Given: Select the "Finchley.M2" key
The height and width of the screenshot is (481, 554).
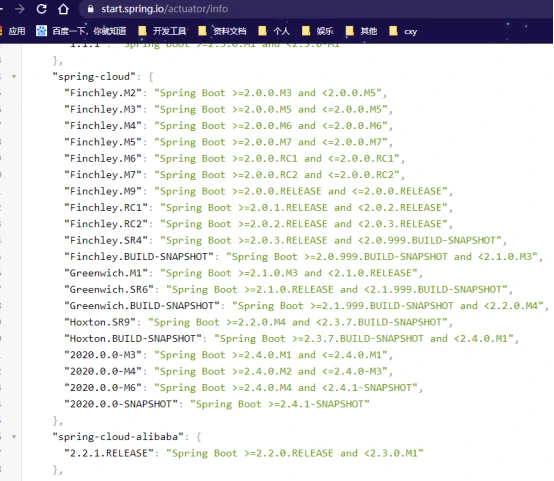Looking at the screenshot, I should [103, 93].
